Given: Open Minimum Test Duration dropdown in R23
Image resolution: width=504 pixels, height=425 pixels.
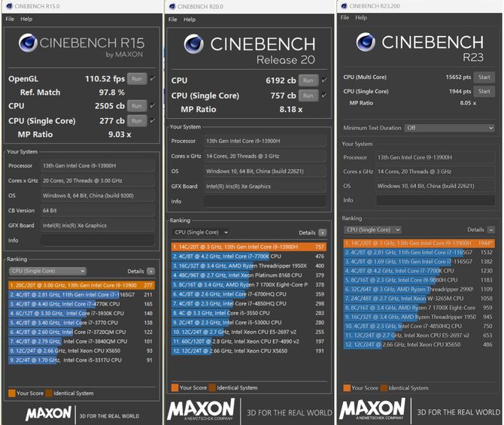Looking at the screenshot, I should point(449,128).
